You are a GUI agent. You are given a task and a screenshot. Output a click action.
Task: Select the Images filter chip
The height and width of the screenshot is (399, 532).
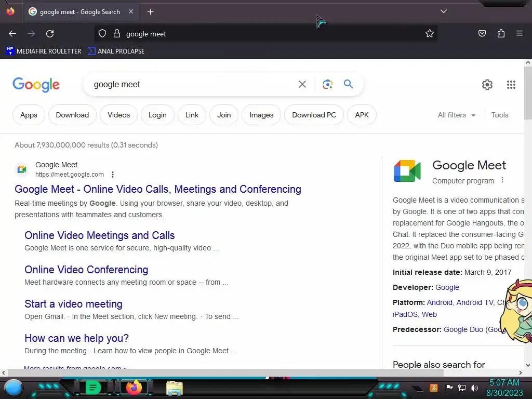(261, 115)
